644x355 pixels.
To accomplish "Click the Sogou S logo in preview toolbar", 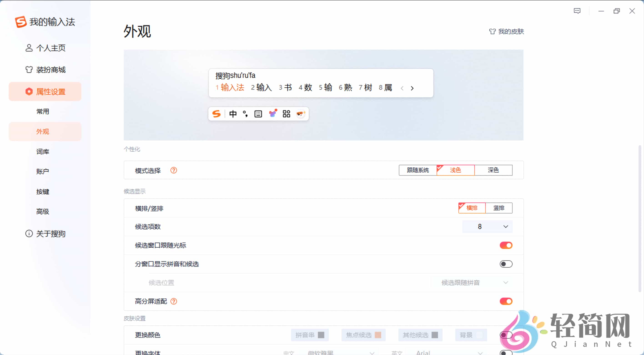I will pos(216,114).
